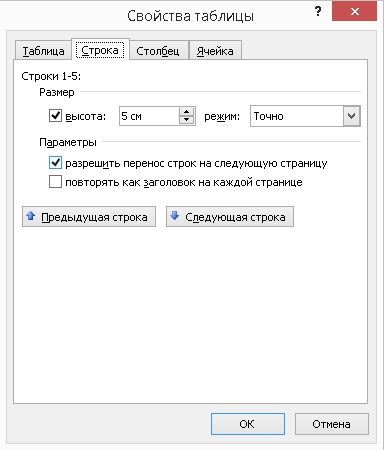Click the Предыдущая строка button

point(89,217)
